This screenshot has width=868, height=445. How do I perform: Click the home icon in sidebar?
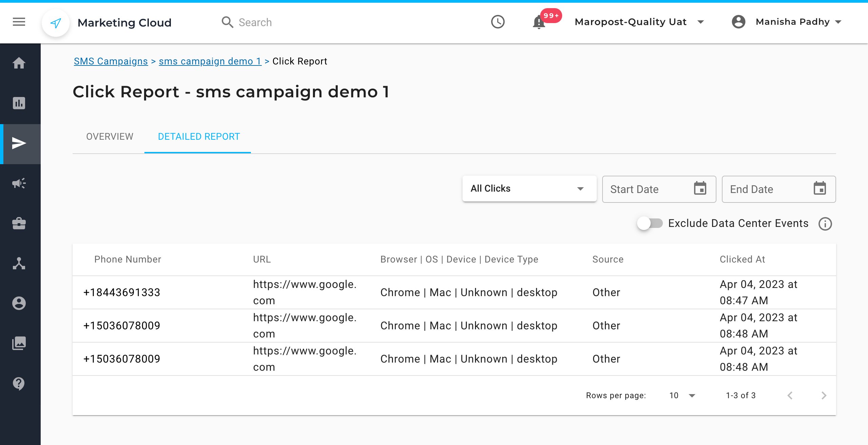click(19, 63)
